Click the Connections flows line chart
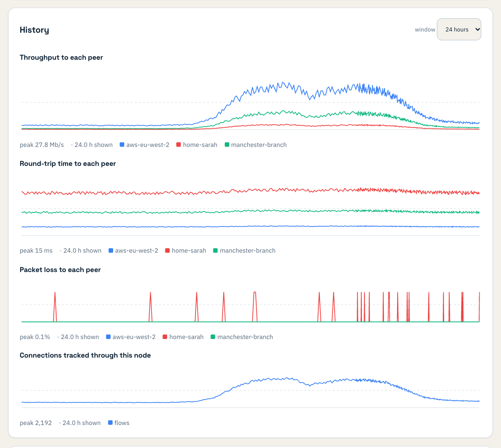This screenshot has width=501, height=448. click(250, 391)
